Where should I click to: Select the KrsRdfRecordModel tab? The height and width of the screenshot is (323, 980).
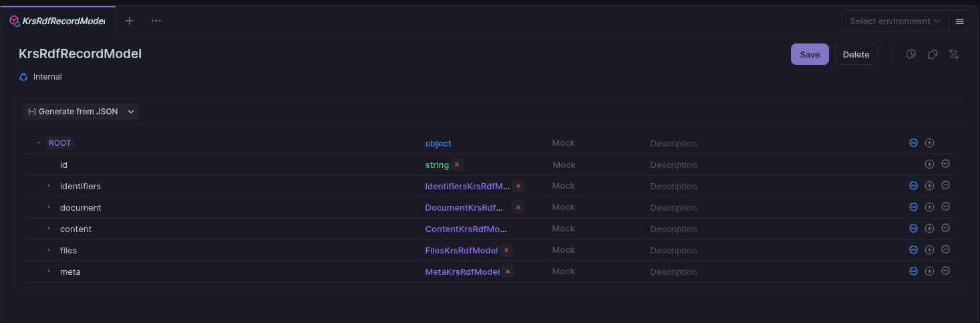(x=58, y=21)
